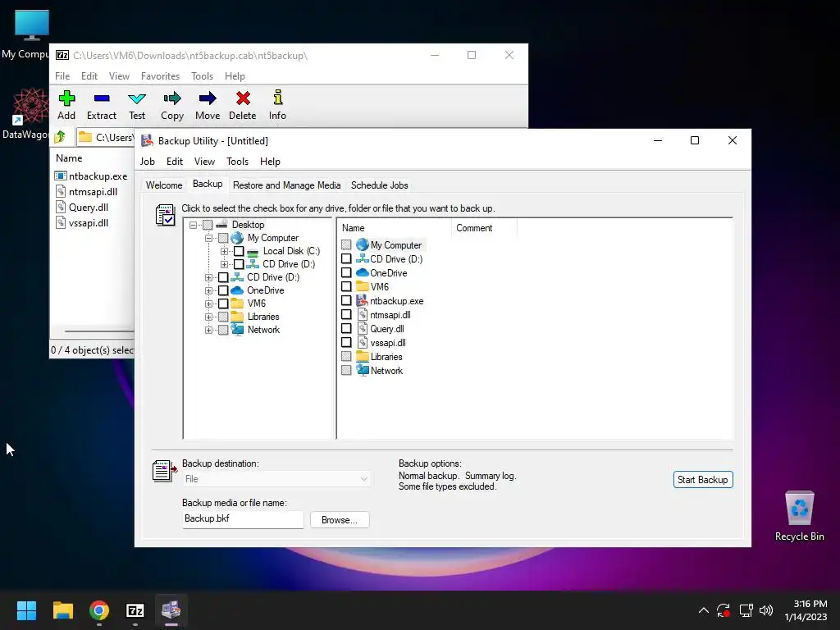Select the OneDrive checkbox in right pane
The height and width of the screenshot is (630, 840).
(347, 272)
